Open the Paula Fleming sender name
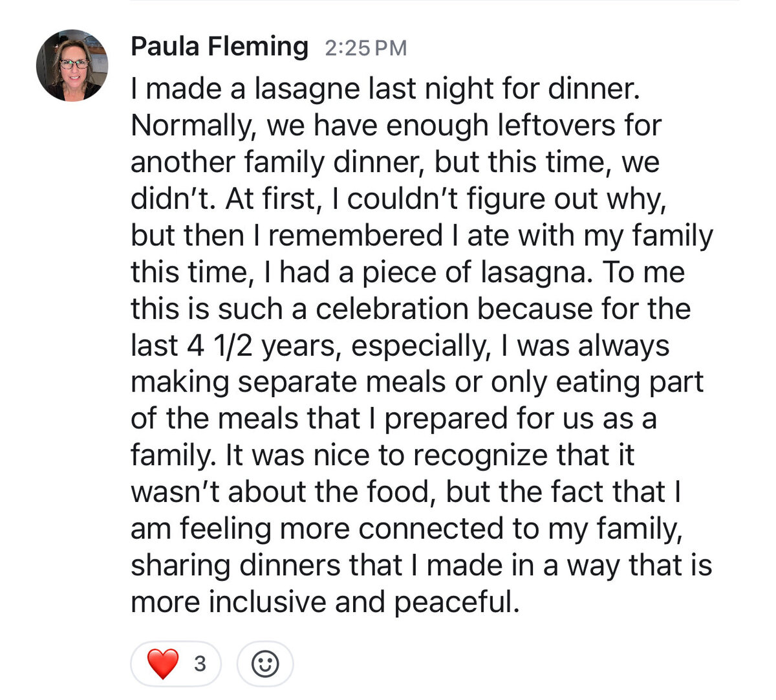This screenshot has width=776, height=700. pos(219,47)
